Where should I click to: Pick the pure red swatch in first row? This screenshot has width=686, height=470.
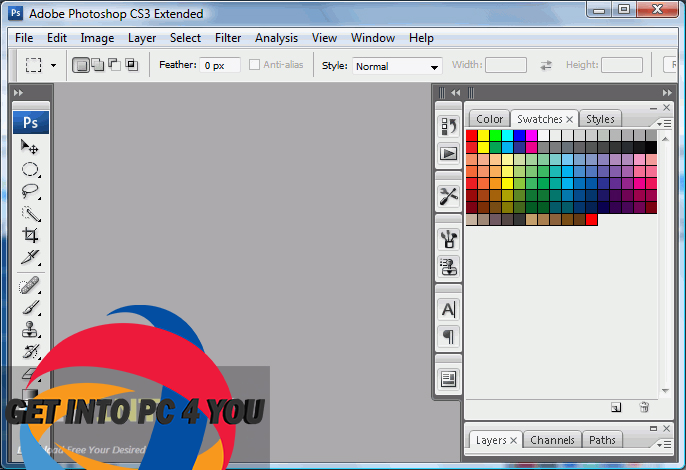[x=472, y=135]
